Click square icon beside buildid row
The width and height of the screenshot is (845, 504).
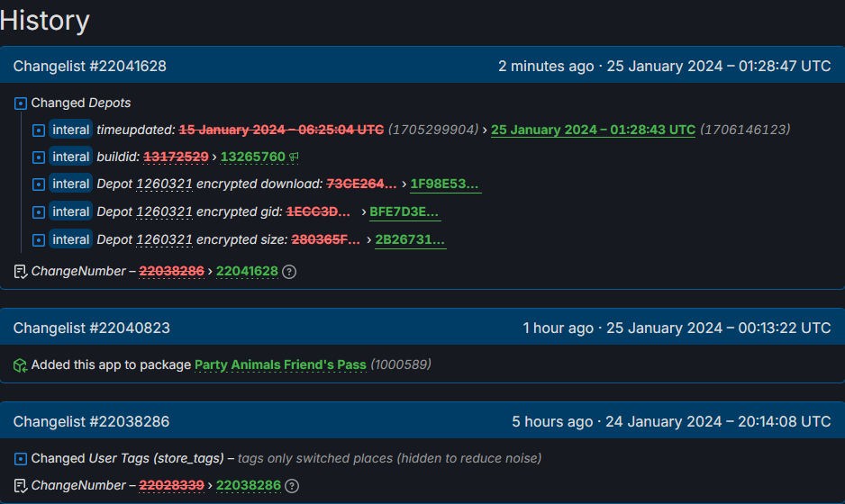38,157
